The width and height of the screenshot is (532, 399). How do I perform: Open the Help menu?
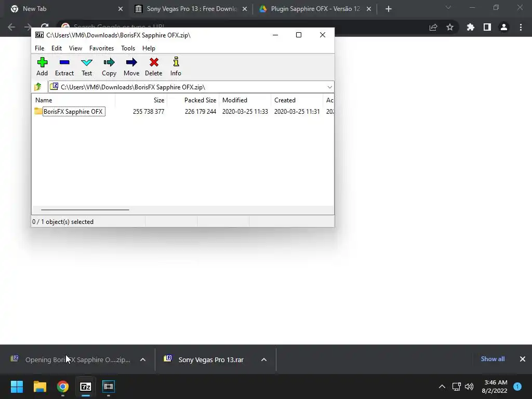(149, 48)
